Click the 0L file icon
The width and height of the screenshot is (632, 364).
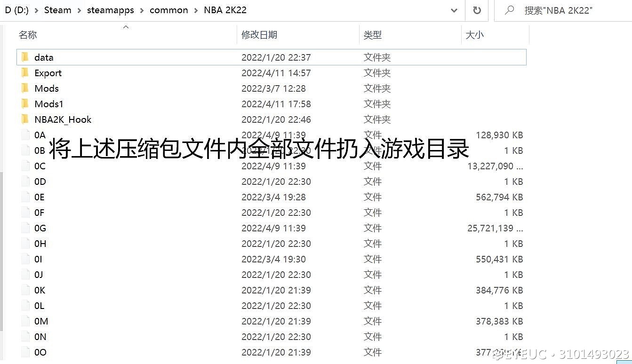coord(25,306)
